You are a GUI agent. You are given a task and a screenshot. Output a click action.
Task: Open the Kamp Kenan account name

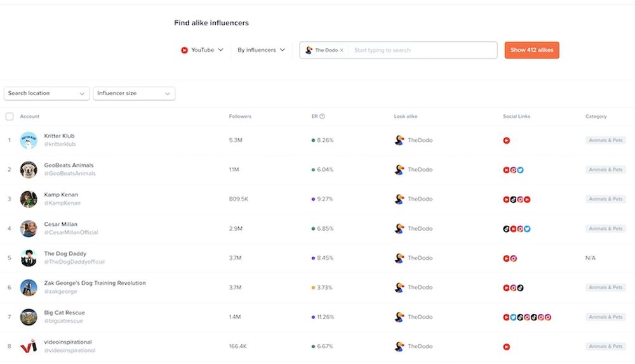(x=61, y=195)
